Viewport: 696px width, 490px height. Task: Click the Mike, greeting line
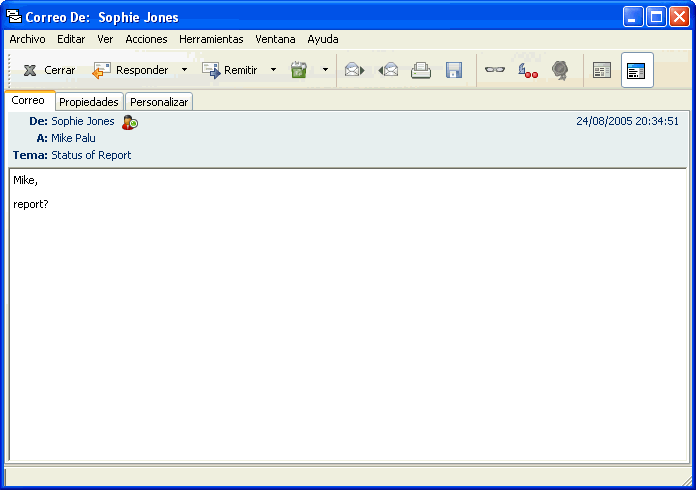pyautogui.click(x=25, y=180)
